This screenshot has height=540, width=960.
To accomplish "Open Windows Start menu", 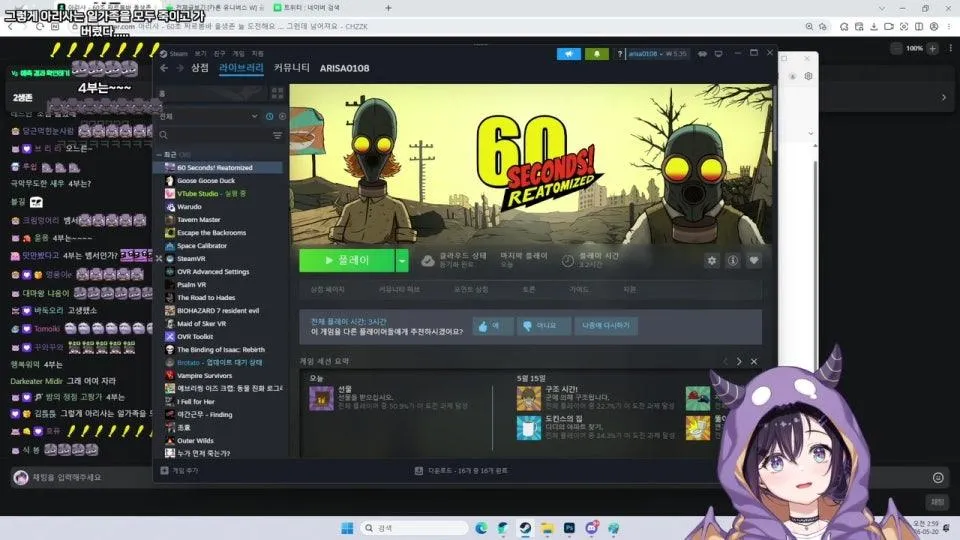I will click(x=347, y=528).
